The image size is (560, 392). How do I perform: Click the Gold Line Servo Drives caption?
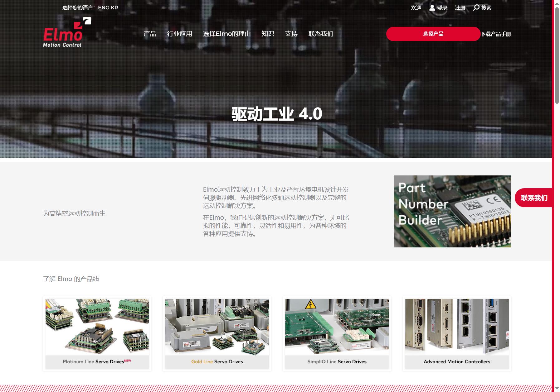[217, 361]
